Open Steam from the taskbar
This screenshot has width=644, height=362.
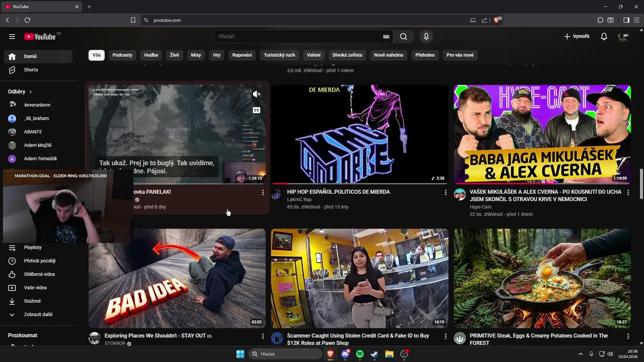tap(374, 354)
